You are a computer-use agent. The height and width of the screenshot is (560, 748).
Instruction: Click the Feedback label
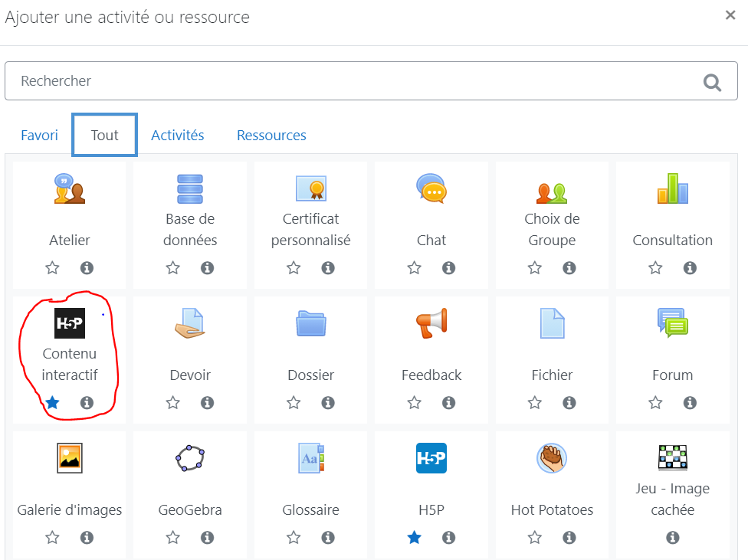coord(431,375)
